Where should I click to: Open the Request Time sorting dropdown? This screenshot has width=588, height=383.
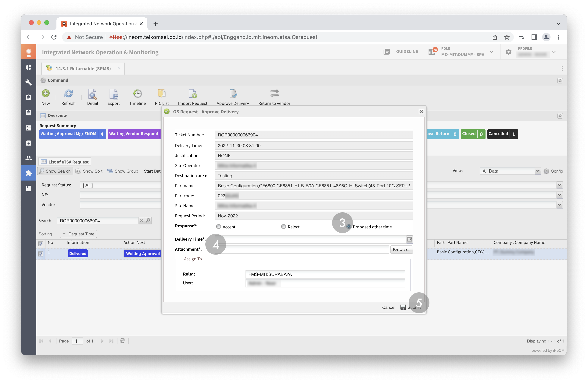click(x=78, y=234)
